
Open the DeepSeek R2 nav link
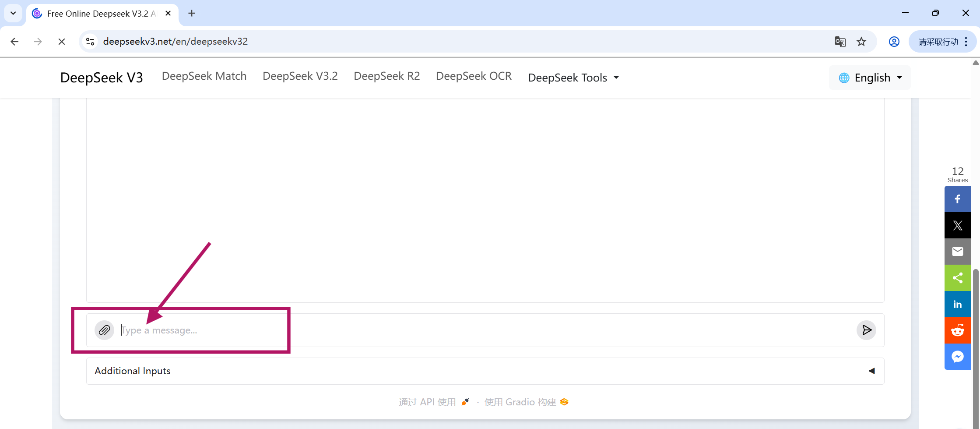[387, 76]
